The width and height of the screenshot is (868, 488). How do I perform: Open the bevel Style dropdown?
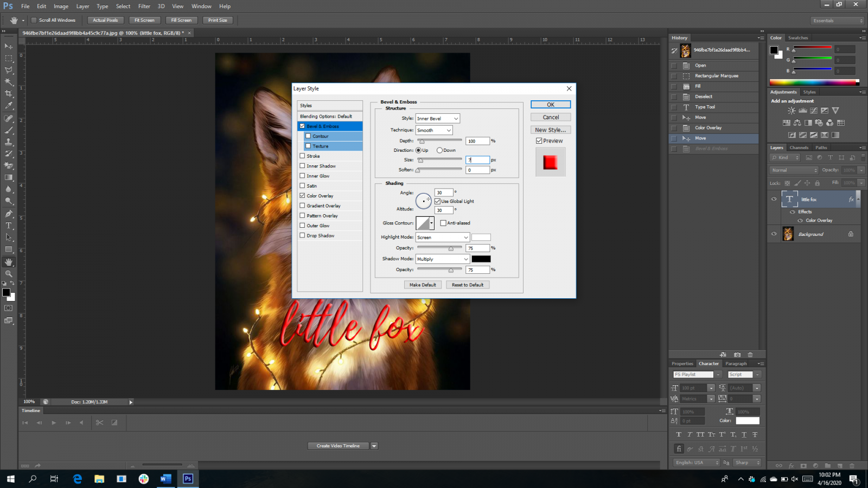[437, 118]
